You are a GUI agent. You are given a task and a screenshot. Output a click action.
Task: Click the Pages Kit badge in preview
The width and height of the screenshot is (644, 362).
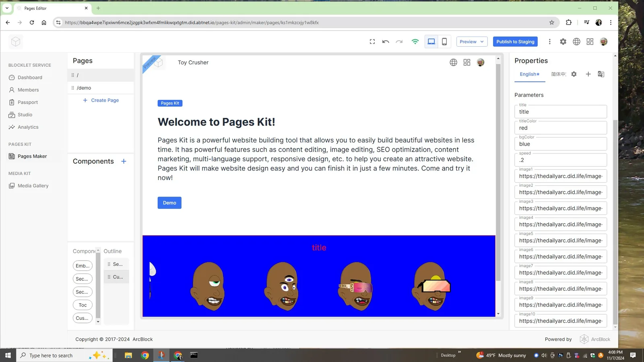point(170,103)
